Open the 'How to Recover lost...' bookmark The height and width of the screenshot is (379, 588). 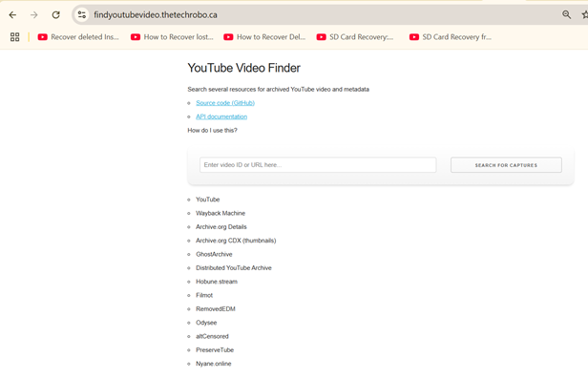pyautogui.click(x=172, y=36)
